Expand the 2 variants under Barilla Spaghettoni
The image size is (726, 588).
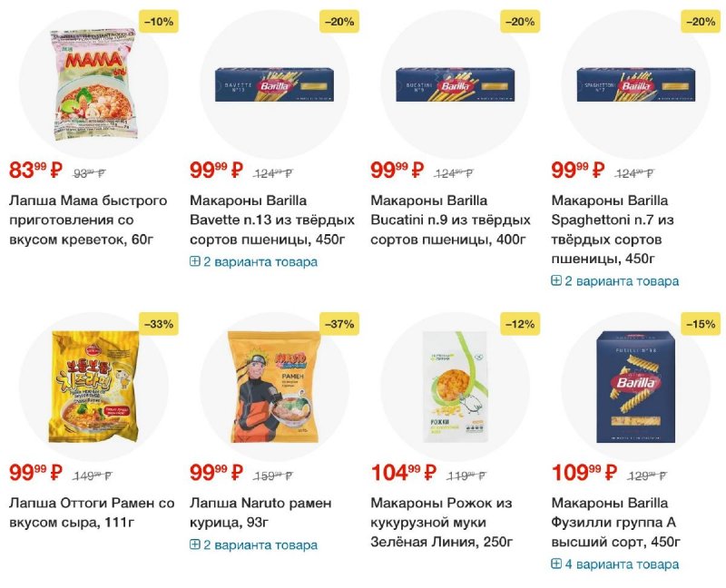(615, 281)
